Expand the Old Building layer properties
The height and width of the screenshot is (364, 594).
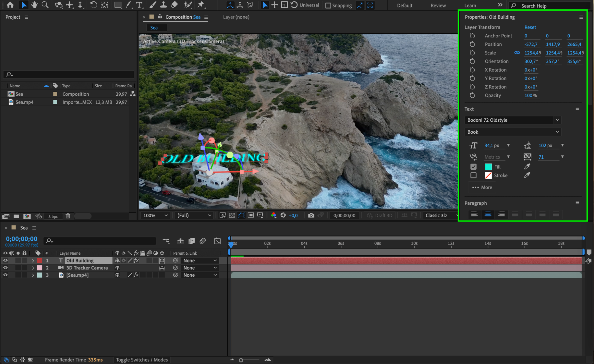point(33,261)
